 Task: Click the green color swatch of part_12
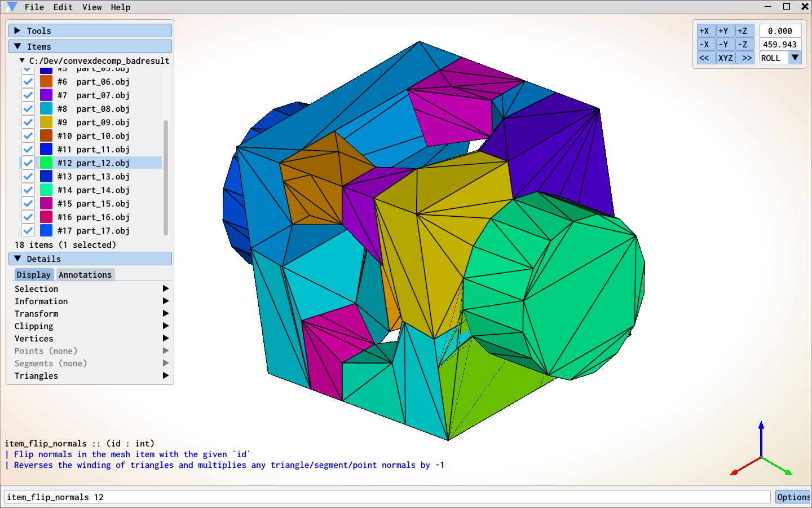[x=46, y=163]
